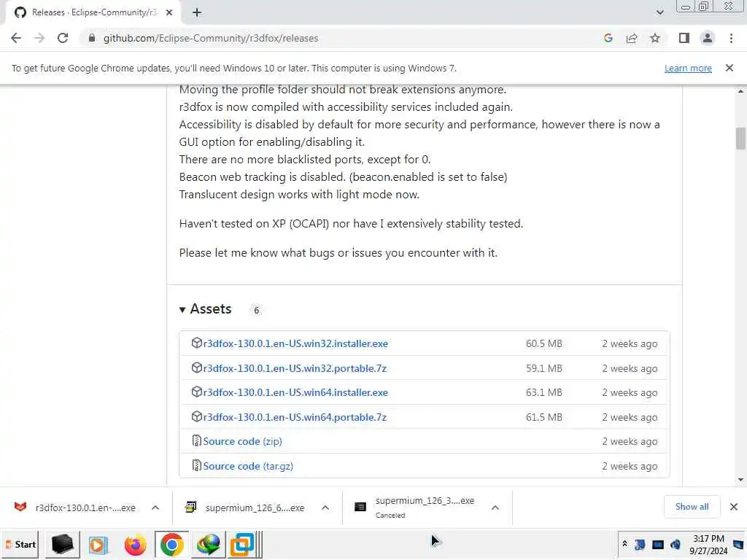Click file icon beside Source code (tar.gz)
The height and width of the screenshot is (560, 747).
click(x=197, y=464)
